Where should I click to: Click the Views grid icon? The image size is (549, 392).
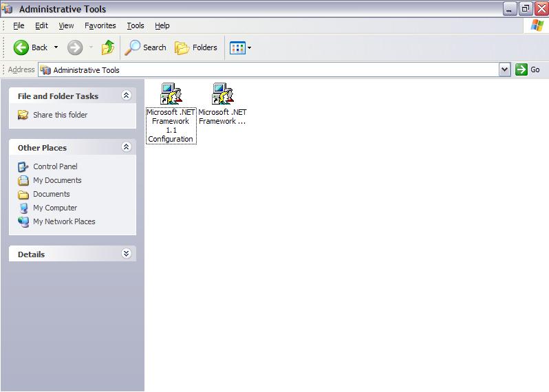tap(237, 47)
